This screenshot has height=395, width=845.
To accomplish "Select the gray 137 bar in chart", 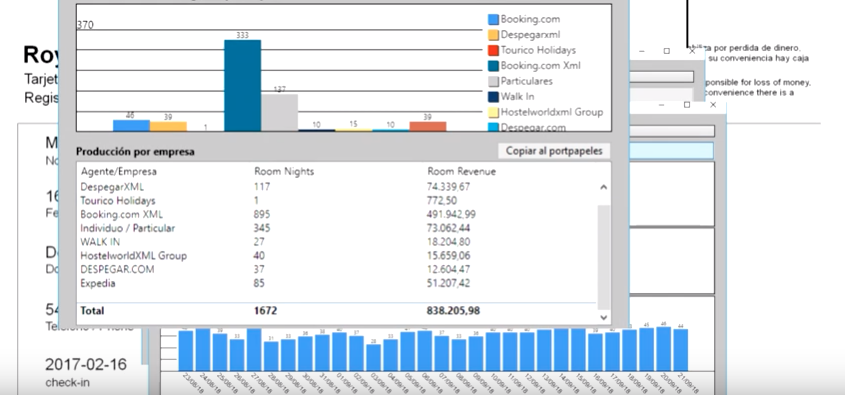I will (x=280, y=113).
